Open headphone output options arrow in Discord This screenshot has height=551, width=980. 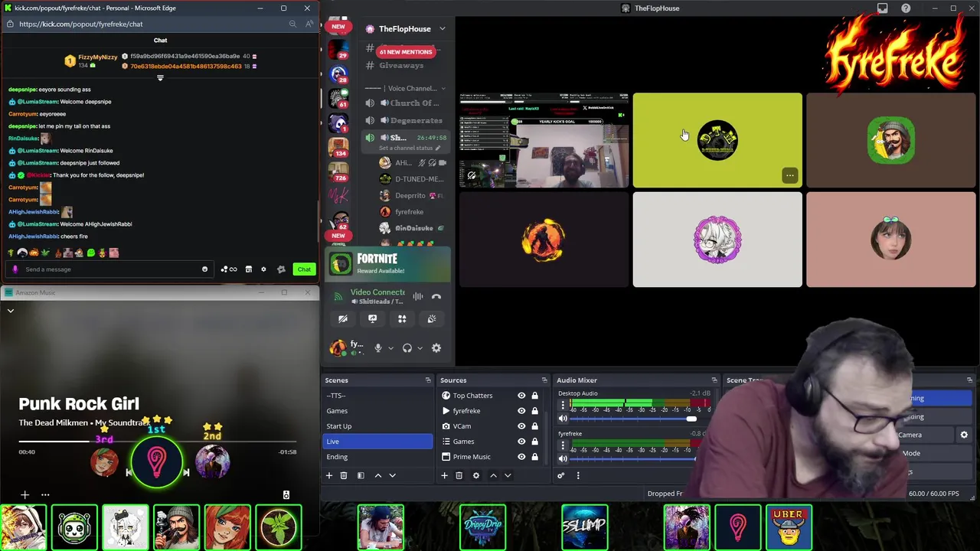(420, 348)
